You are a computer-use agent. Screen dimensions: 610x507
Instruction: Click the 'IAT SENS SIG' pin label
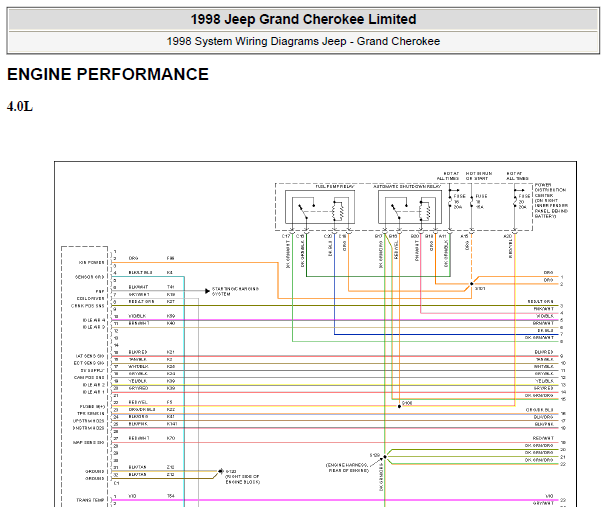pyautogui.click(x=89, y=356)
